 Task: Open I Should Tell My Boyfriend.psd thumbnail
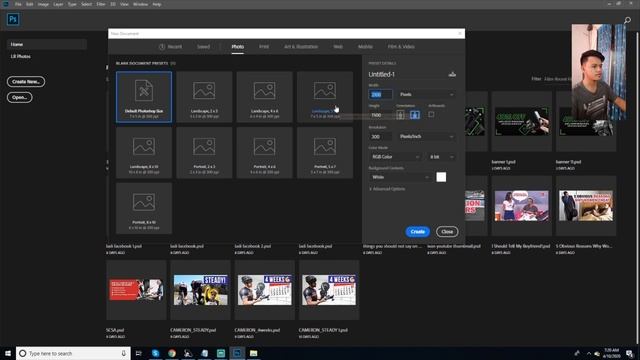coord(521,206)
